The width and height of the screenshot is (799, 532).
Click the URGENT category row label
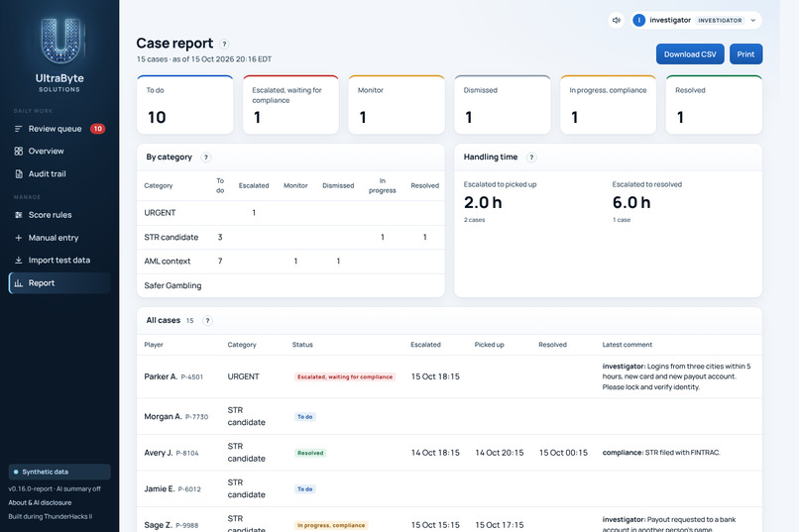click(160, 213)
